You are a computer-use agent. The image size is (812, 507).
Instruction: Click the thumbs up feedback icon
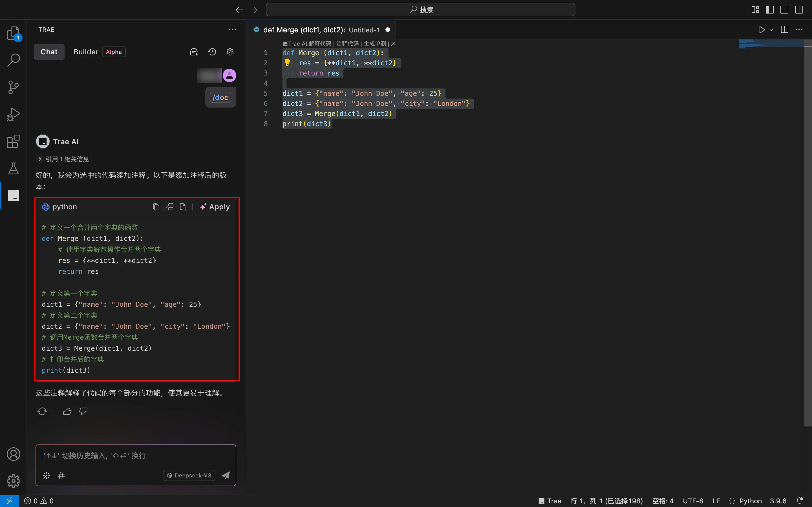pyautogui.click(x=67, y=411)
